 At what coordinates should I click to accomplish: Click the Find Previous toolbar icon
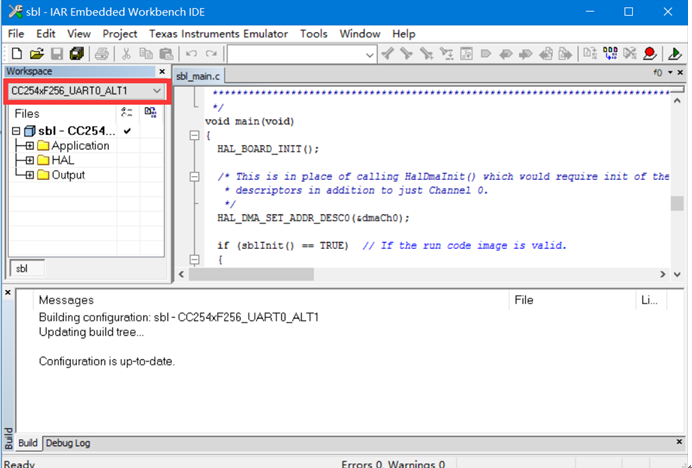point(388,54)
